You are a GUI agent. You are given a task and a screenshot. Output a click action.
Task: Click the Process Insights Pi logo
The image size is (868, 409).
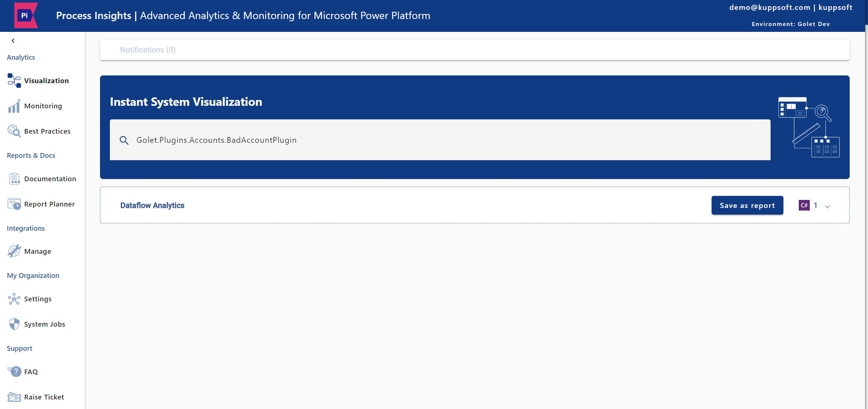[26, 15]
